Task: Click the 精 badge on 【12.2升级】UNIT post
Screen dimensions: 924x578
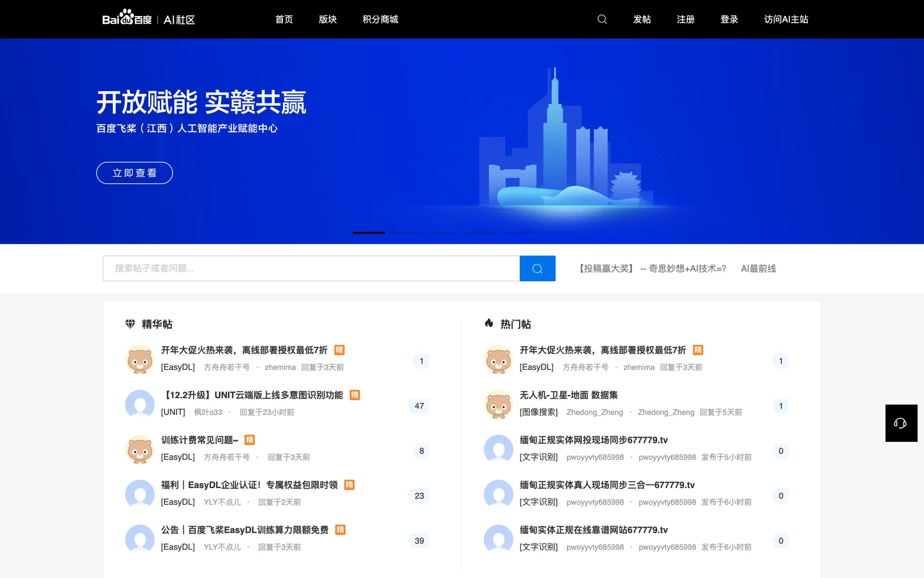Action: 355,395
